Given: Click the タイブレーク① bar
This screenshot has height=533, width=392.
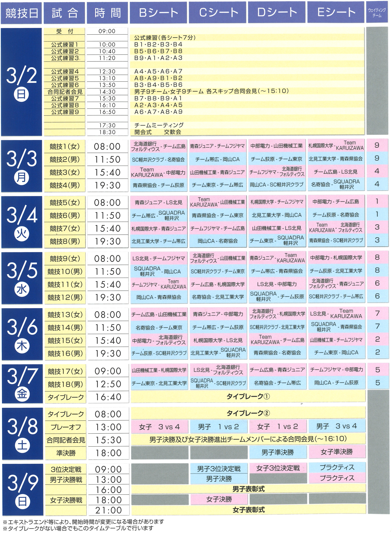Looking at the screenshot, I should [248, 396].
